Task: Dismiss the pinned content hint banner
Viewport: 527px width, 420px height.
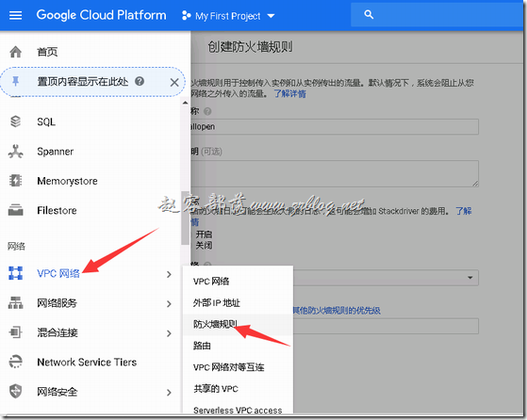Action: click(174, 82)
